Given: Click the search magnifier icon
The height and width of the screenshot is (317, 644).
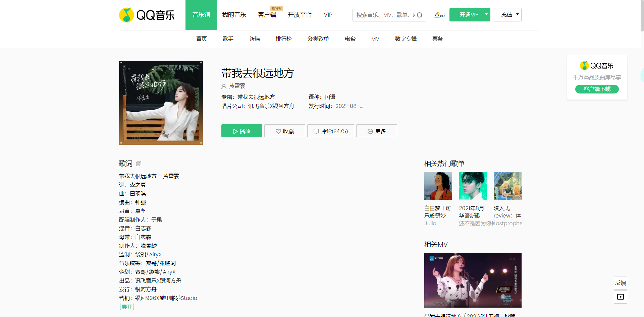Looking at the screenshot, I should coord(420,15).
